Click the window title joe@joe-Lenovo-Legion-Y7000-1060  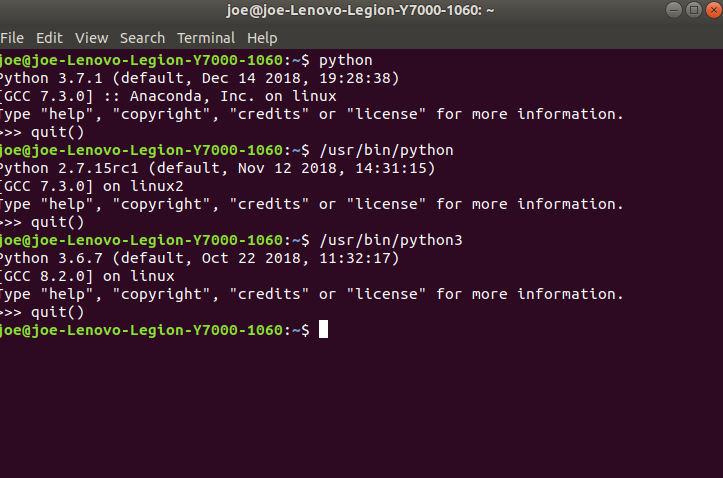360,10
